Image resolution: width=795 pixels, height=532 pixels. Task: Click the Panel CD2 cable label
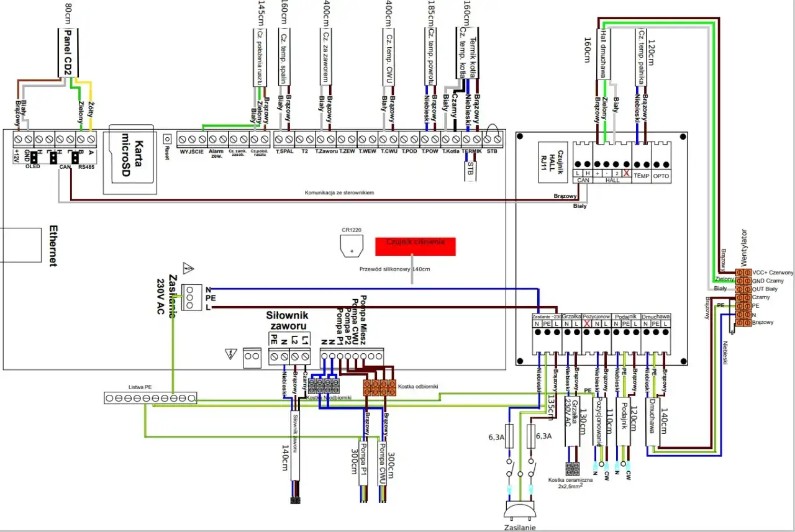pyautogui.click(x=68, y=53)
